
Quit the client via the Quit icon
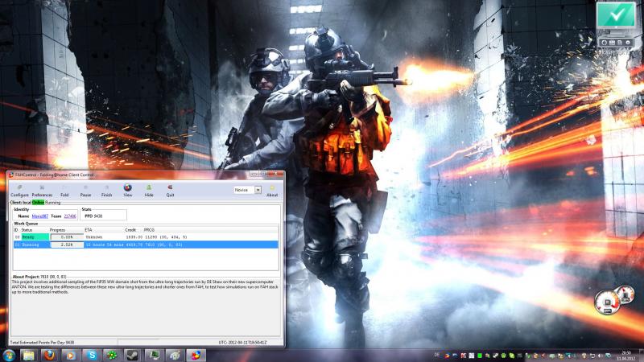click(170, 191)
